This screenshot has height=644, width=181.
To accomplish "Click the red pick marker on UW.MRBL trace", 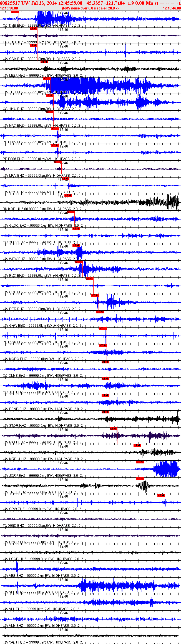I will point(137,445).
